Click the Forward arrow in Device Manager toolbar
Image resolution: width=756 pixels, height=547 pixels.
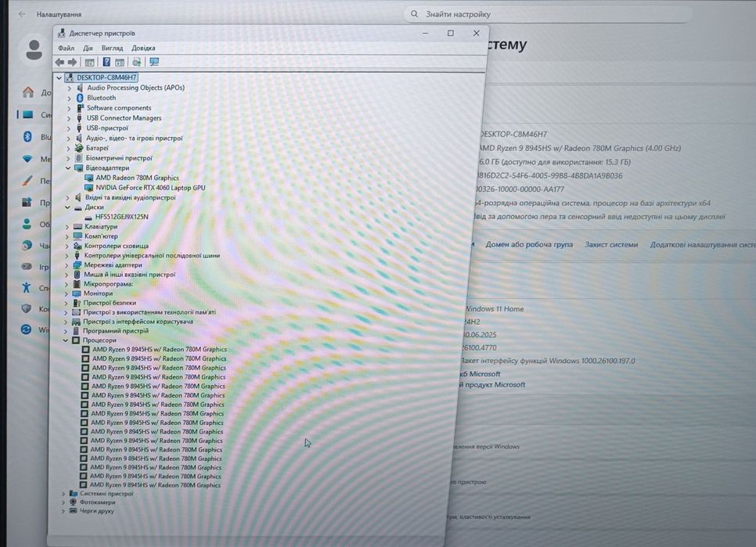(x=72, y=62)
